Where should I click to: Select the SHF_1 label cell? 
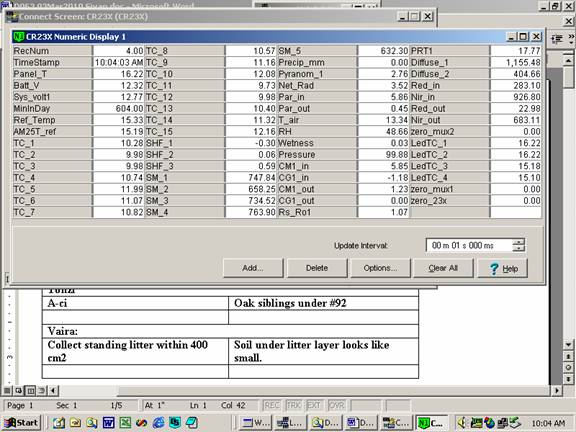[185, 143]
